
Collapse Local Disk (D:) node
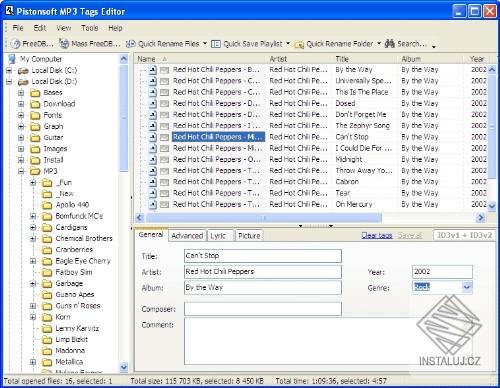pos(9,81)
